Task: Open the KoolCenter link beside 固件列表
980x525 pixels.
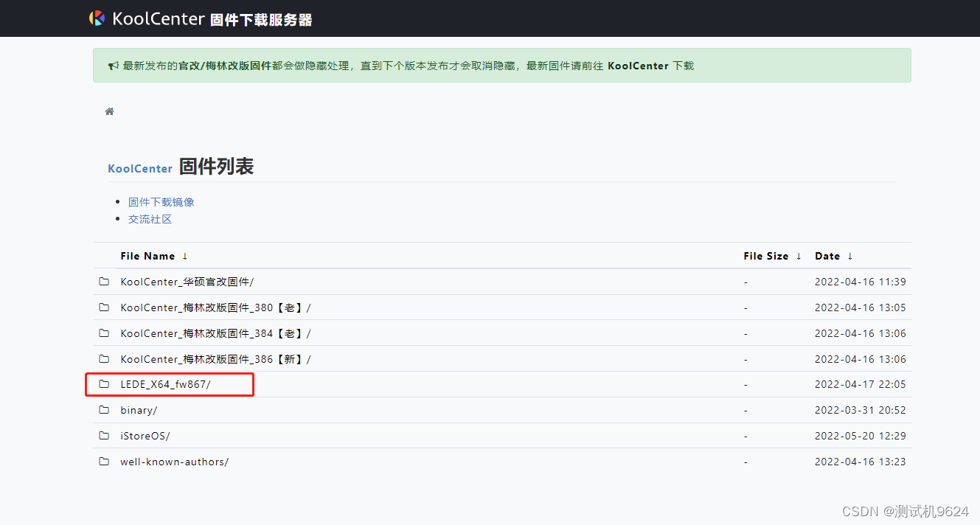Action: (140, 168)
